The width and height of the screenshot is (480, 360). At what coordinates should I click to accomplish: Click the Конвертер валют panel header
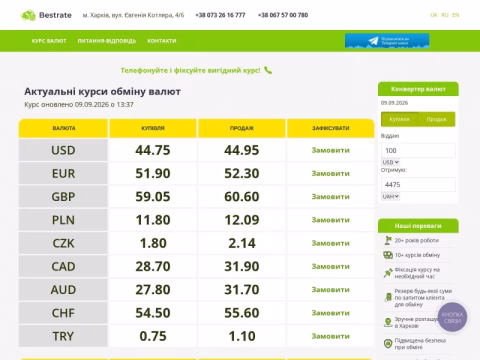click(x=418, y=89)
